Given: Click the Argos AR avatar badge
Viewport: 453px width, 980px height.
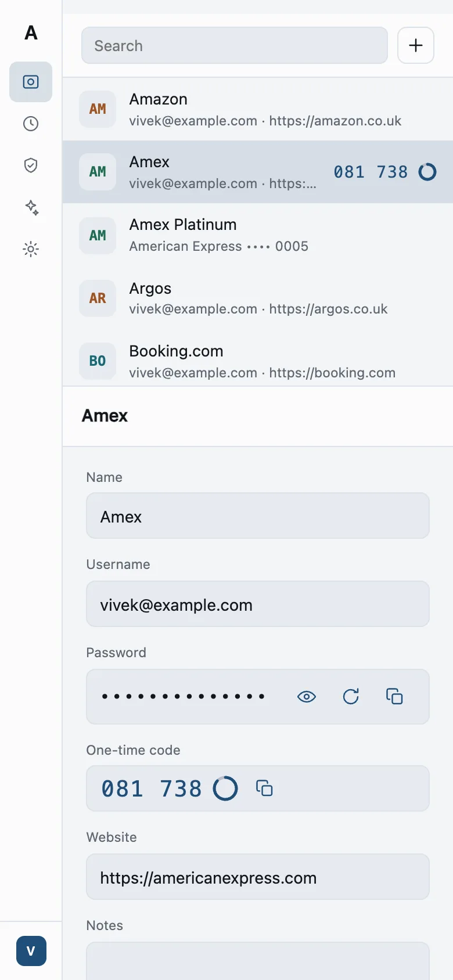Looking at the screenshot, I should [98, 298].
